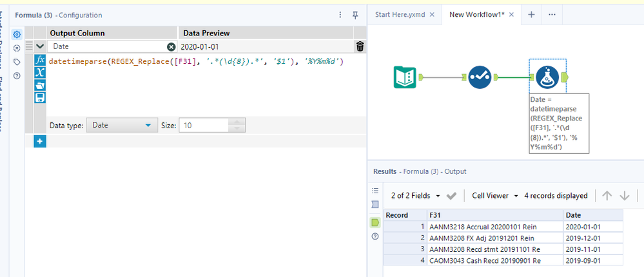
Task: Pin the Configuration window
Action: tap(355, 15)
